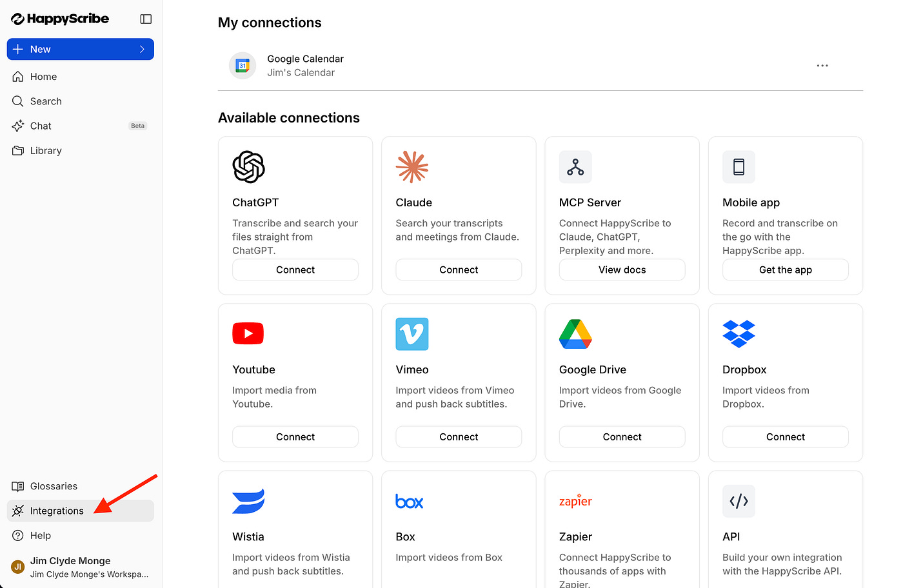Select Integrations in sidebar
This screenshot has width=903, height=588.
tap(81, 511)
